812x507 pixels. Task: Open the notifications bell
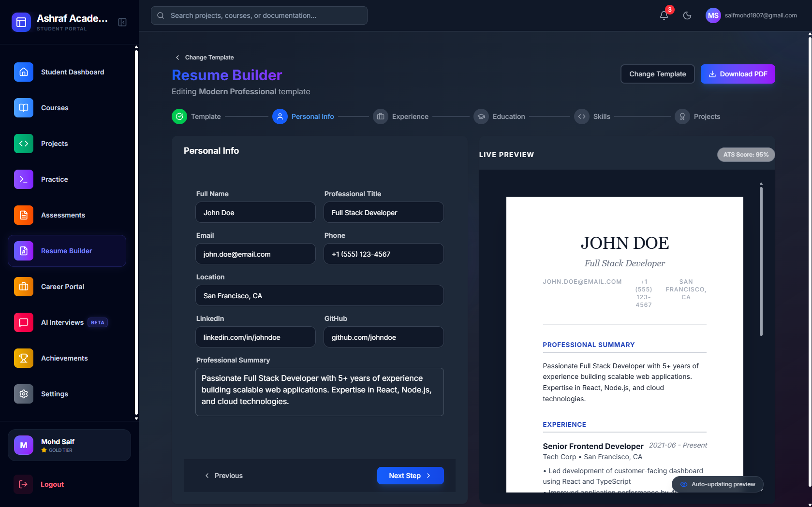point(664,15)
